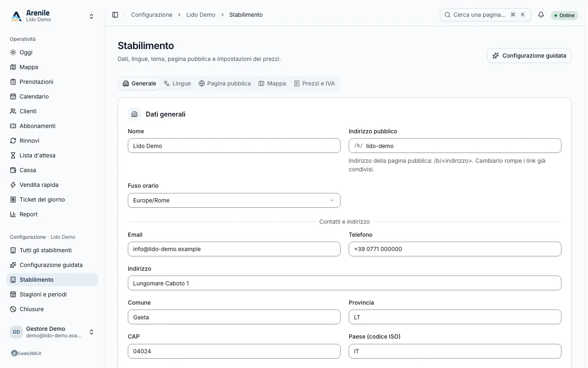Open Vendita rapida

[52, 185]
